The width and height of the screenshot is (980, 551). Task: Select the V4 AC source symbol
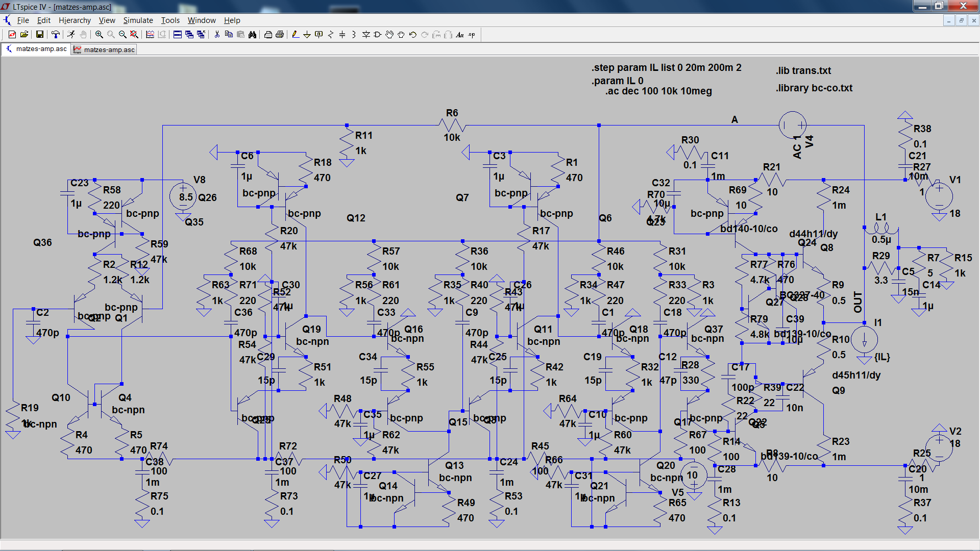792,125
